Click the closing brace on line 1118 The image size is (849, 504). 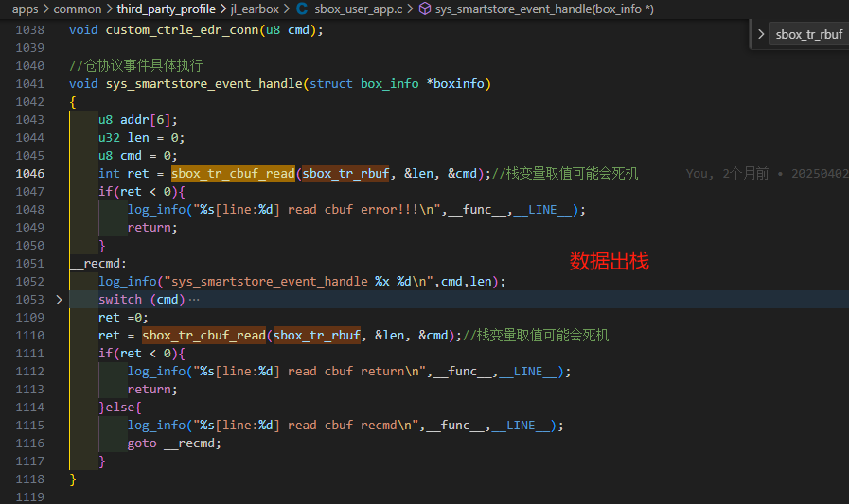[x=73, y=479]
